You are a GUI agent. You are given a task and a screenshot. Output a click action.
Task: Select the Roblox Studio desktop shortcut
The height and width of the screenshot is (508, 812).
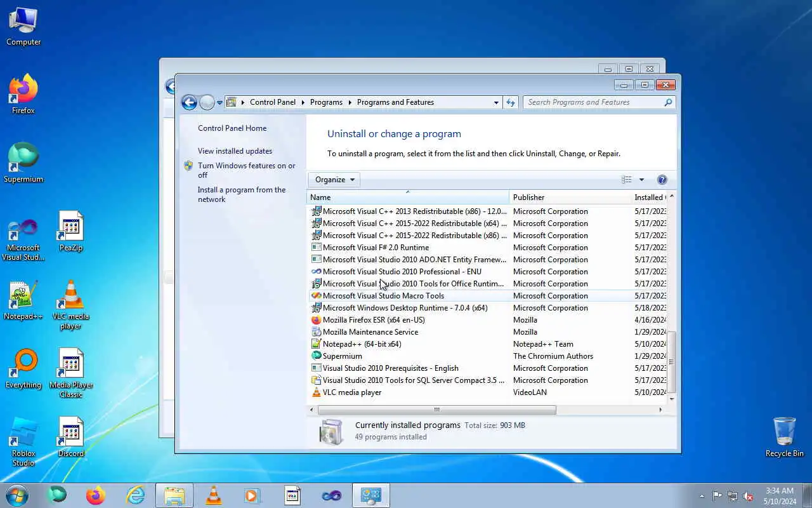coord(23,443)
